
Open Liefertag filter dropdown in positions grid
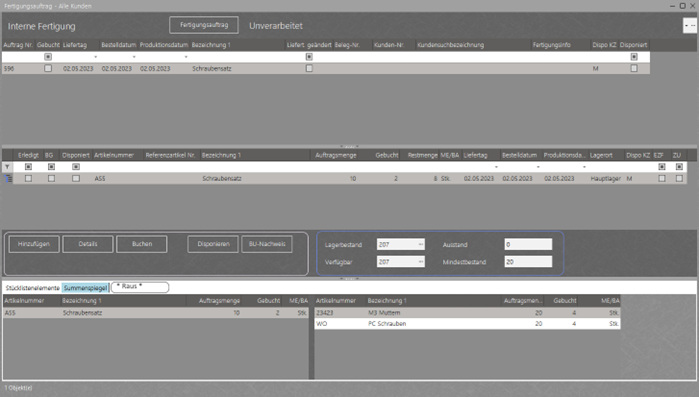coord(496,167)
